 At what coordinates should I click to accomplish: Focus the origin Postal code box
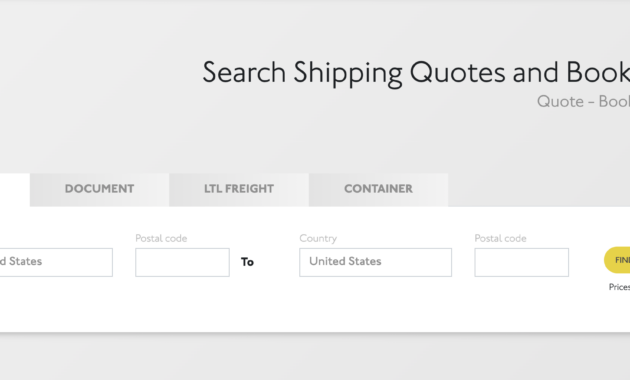(x=182, y=262)
